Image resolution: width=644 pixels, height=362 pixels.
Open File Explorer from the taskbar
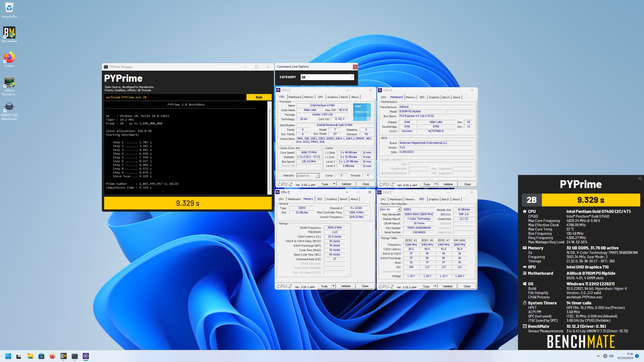(x=30, y=356)
